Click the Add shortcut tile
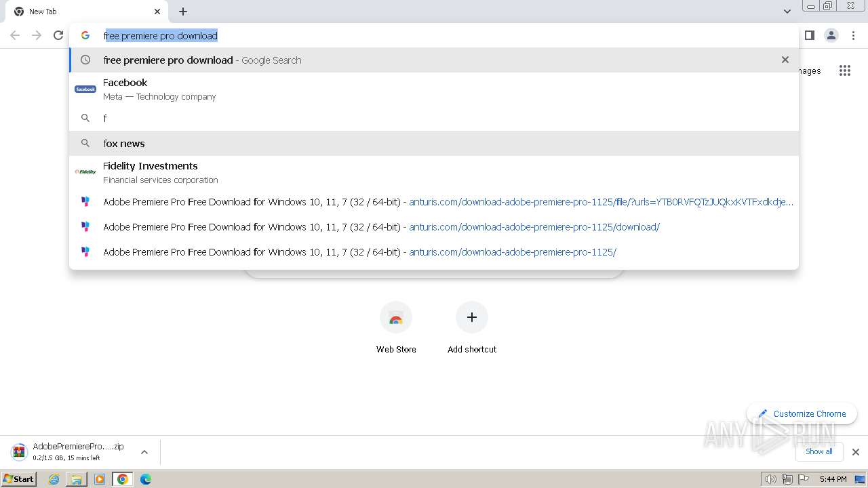 (472, 328)
